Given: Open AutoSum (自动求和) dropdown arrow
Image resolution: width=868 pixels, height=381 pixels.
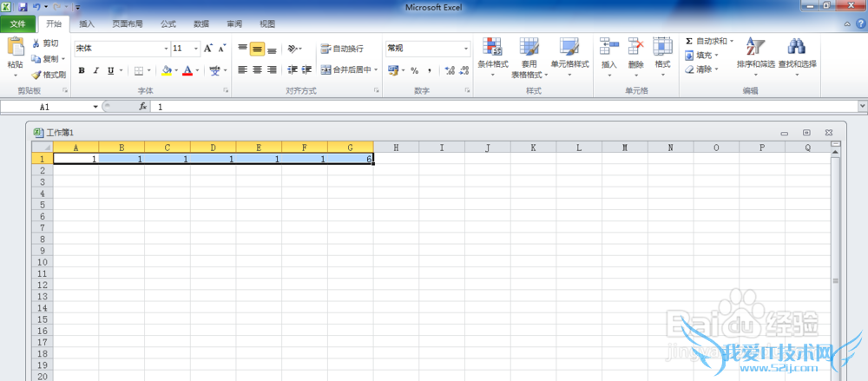Looking at the screenshot, I should pos(731,41).
